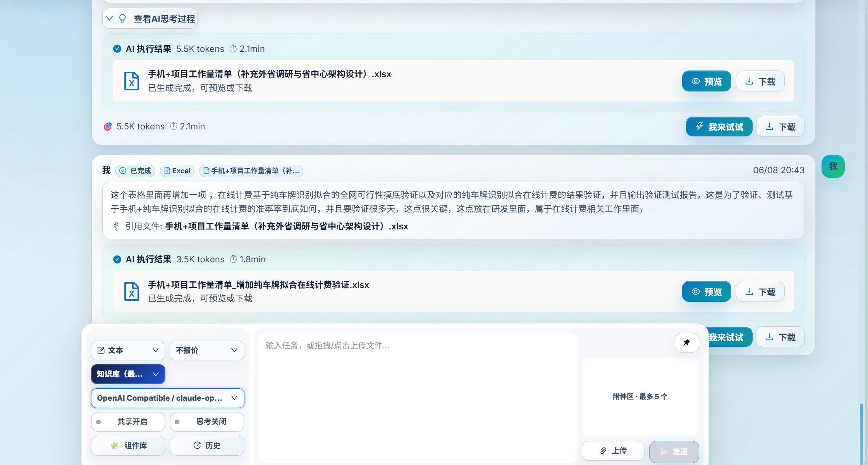Click the 附件区 attachment drop area
The height and width of the screenshot is (465, 868).
coord(640,397)
